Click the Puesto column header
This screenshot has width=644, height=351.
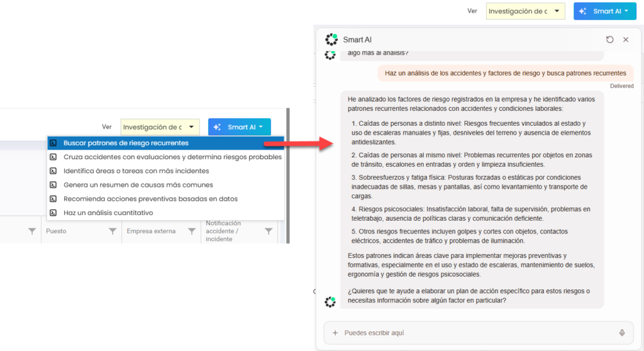(x=56, y=231)
